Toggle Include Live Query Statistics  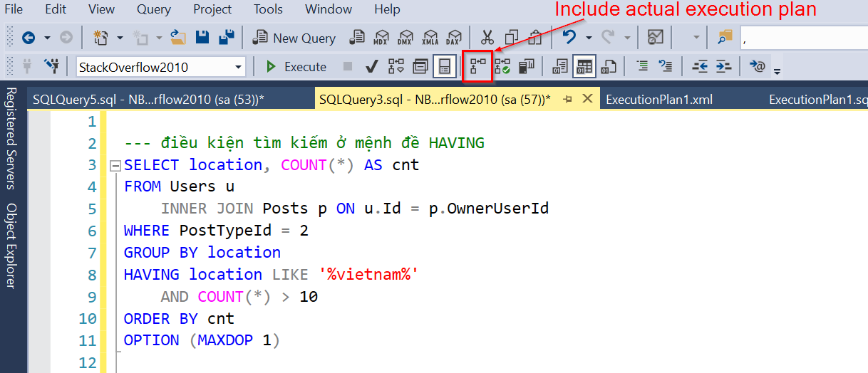(502, 67)
